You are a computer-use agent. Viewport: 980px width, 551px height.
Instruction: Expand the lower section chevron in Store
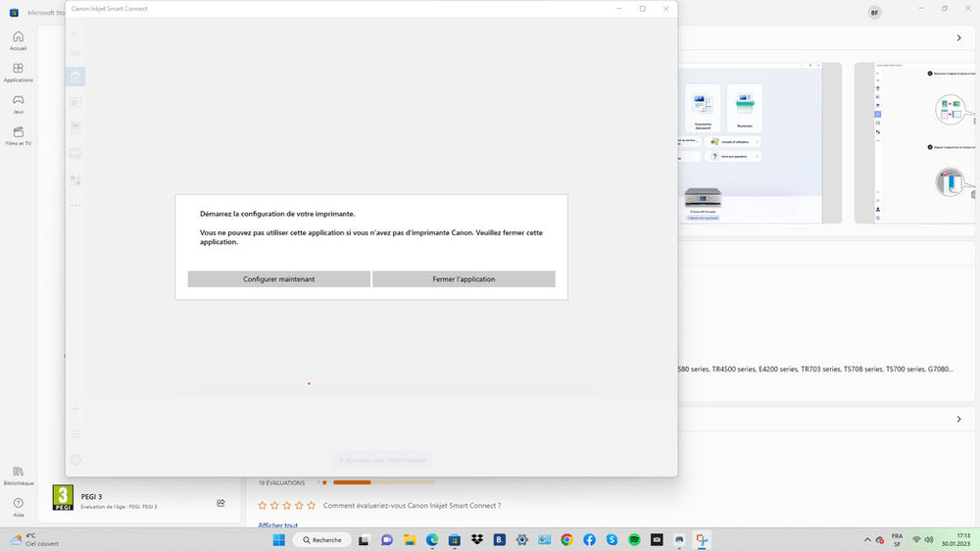pos(958,419)
